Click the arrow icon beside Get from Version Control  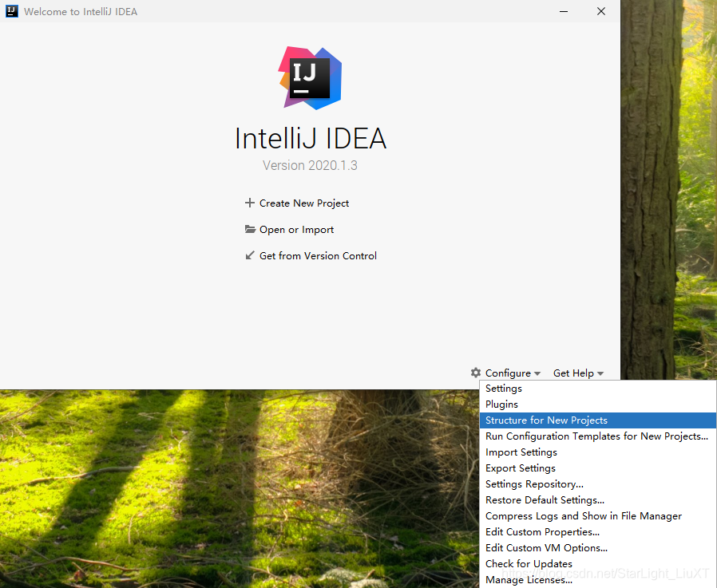tap(250, 255)
